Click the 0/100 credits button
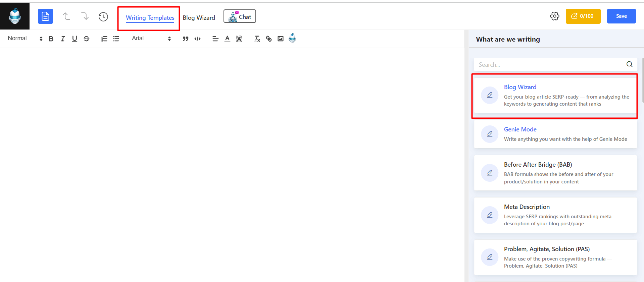The height and width of the screenshot is (282, 644). (x=583, y=16)
